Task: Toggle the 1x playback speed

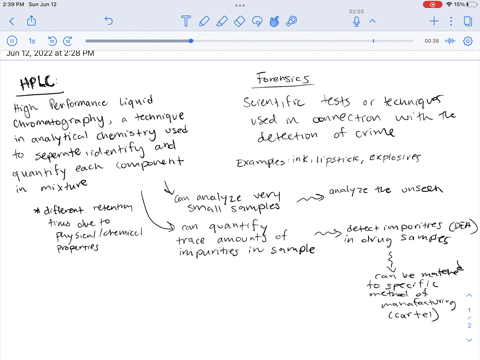Action: tap(32, 41)
